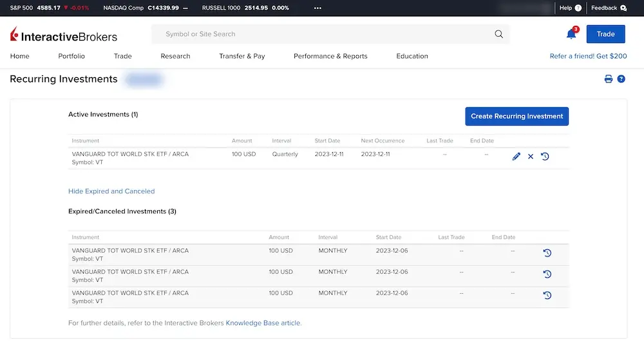This screenshot has height=346, width=644.
Task: Click the search magnifier icon
Action: 498,34
